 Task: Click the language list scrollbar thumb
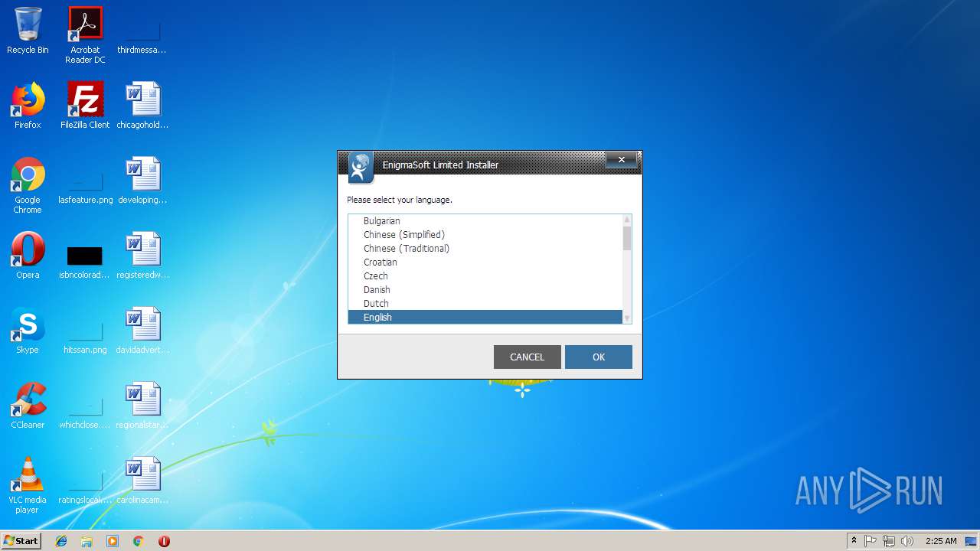627,238
